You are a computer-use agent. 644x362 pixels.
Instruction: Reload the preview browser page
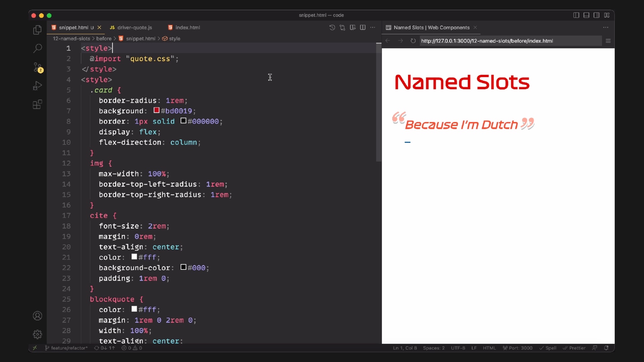pyautogui.click(x=413, y=41)
